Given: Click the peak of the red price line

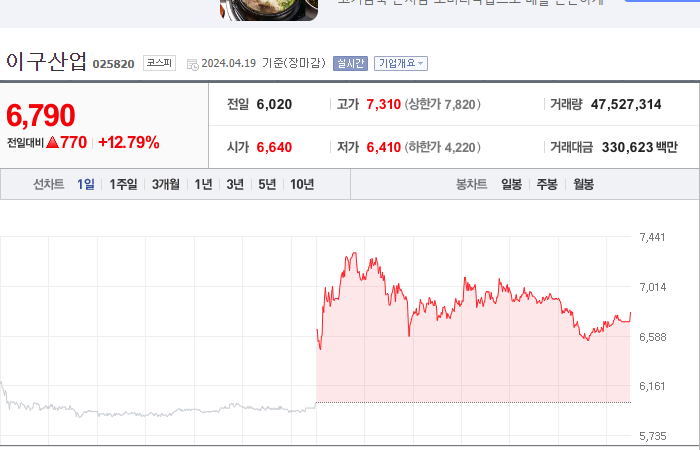Looking at the screenshot, I should tap(355, 253).
